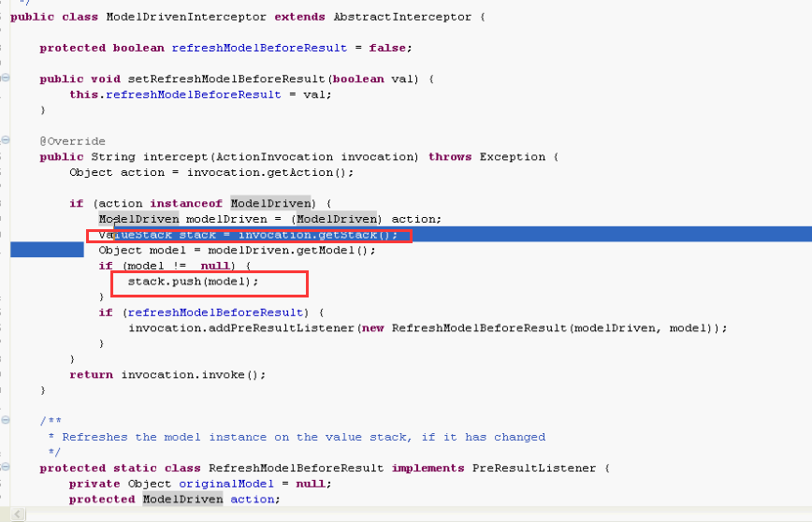The width and height of the screenshot is (812, 522).
Task: Click the 'if (model != null)' line
Action: coord(175,267)
